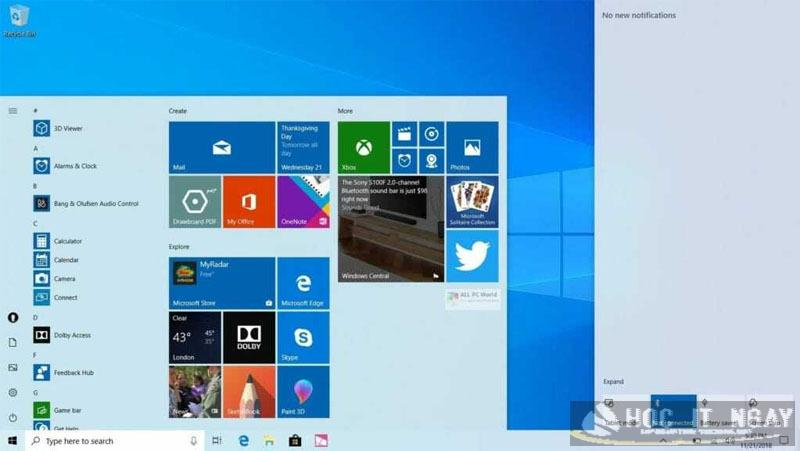Expand the Start menu hamburger icon
Image resolution: width=800 pixels, height=451 pixels.
click(x=13, y=111)
